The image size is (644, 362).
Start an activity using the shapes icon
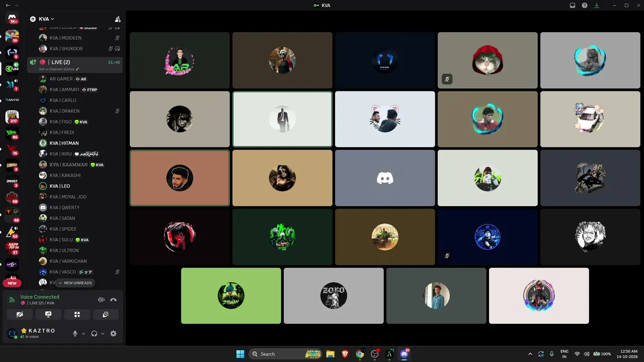point(77,314)
